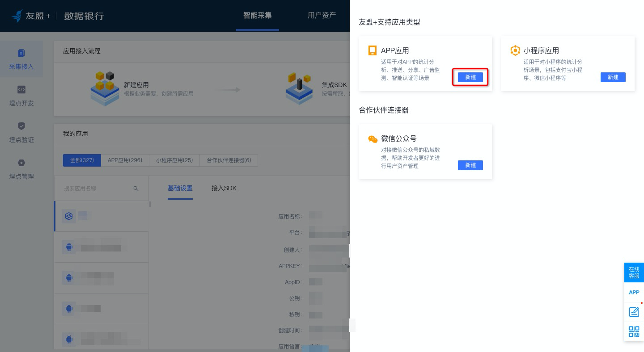Click the search magnifier in app list
Image resolution: width=644 pixels, height=352 pixels.
coord(136,189)
